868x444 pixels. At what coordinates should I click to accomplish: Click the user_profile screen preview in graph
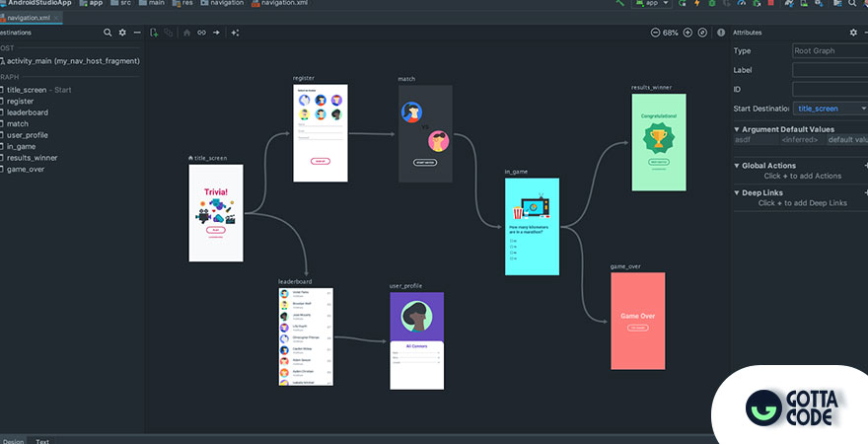click(417, 341)
